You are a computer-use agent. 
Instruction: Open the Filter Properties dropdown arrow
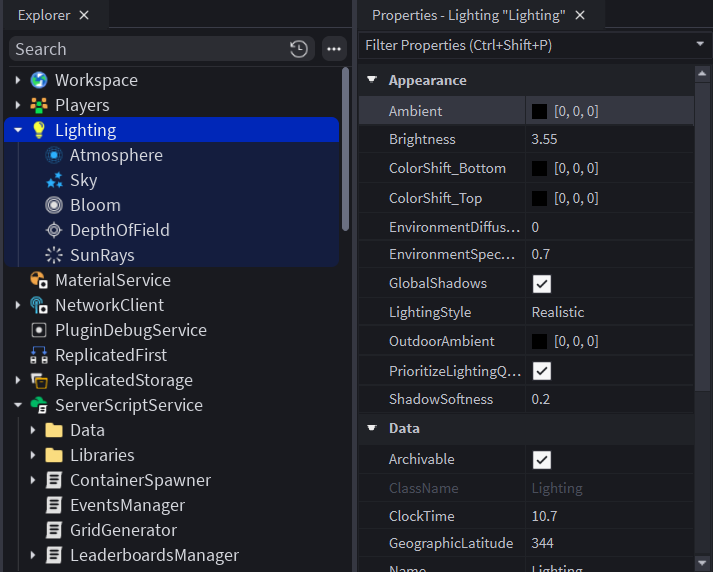click(700, 44)
